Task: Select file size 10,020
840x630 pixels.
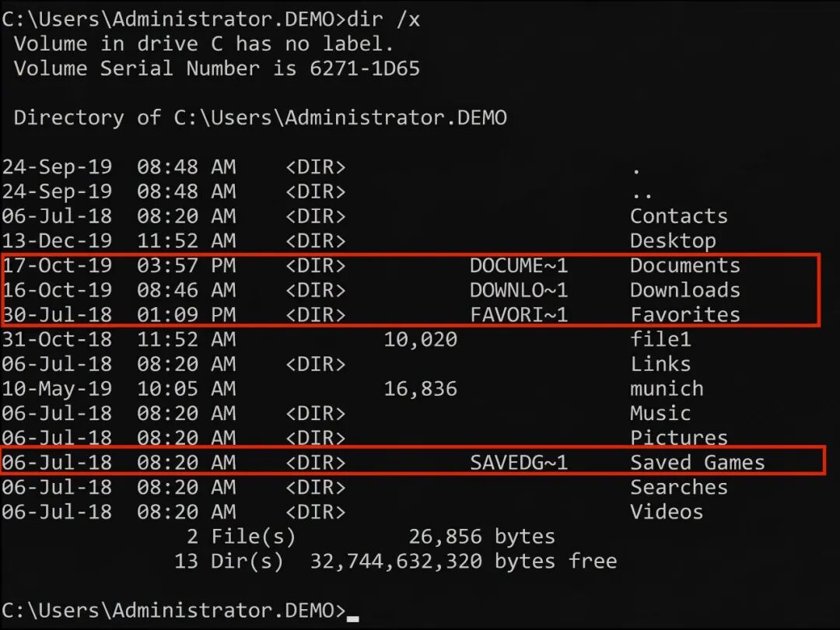Action: (x=421, y=340)
